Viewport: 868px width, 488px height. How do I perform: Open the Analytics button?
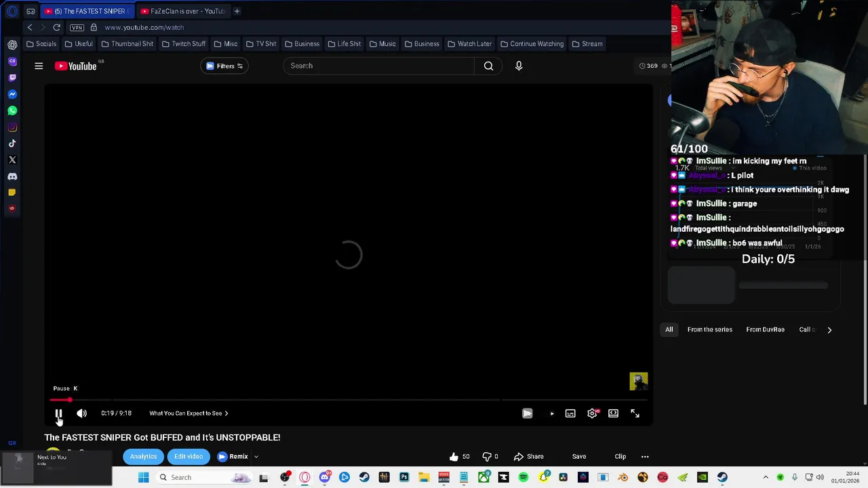(143, 457)
